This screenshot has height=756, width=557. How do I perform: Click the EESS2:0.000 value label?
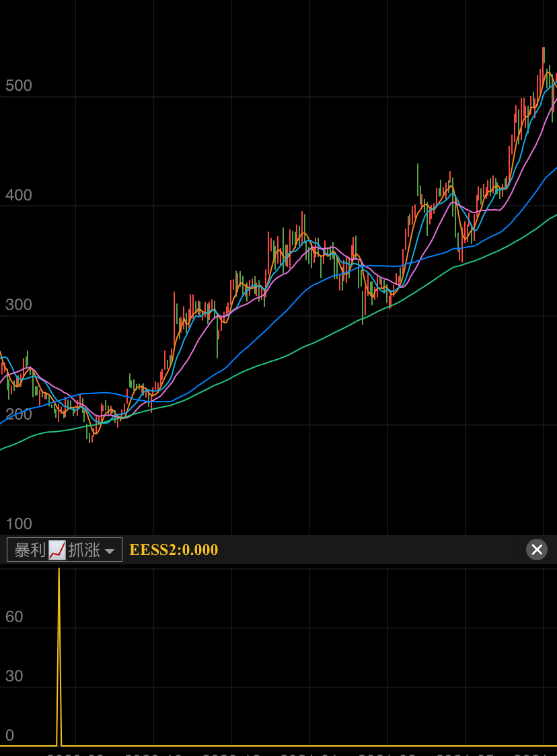tap(174, 550)
